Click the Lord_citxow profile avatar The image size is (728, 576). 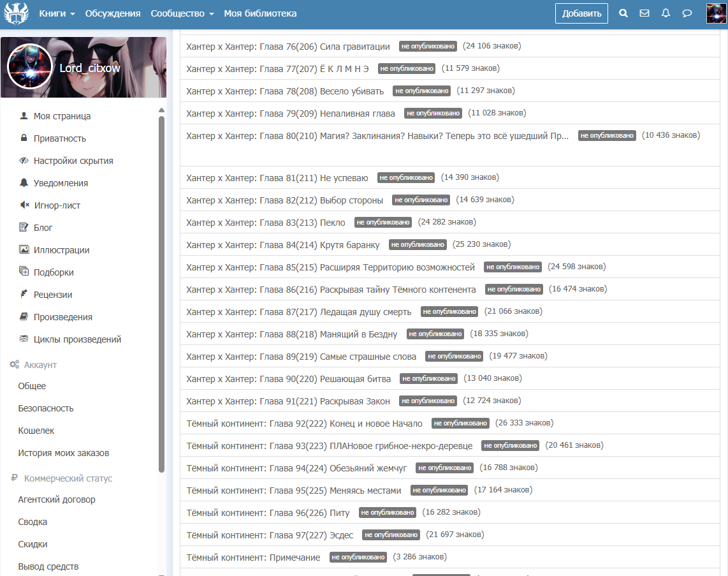[x=30, y=67]
